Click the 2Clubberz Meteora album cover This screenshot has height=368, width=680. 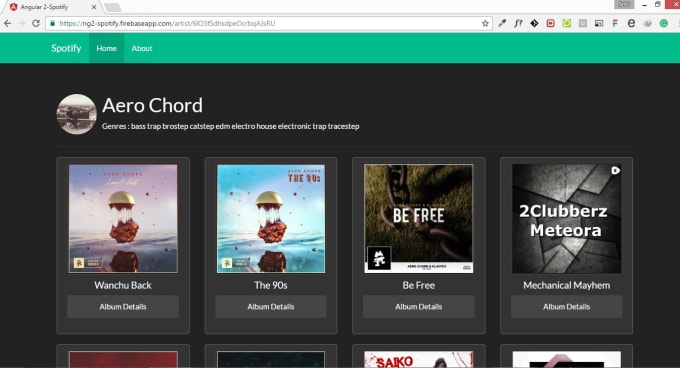[x=566, y=218]
